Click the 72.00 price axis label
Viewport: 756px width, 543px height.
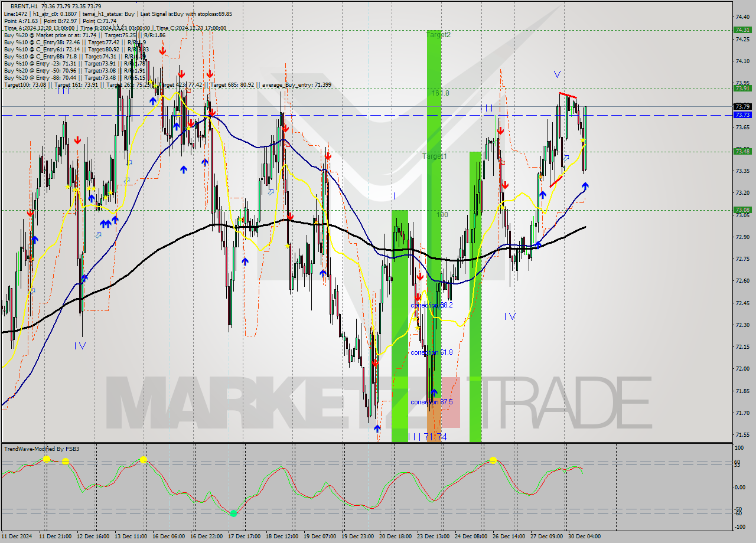pos(742,368)
